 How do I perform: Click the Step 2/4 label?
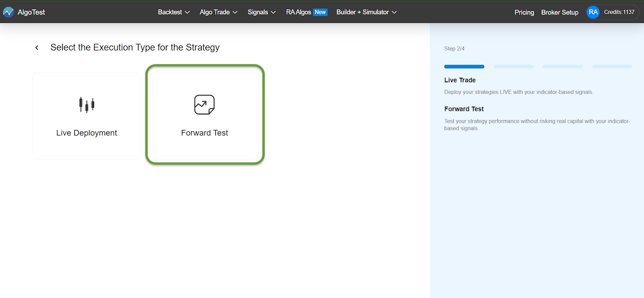(x=454, y=49)
